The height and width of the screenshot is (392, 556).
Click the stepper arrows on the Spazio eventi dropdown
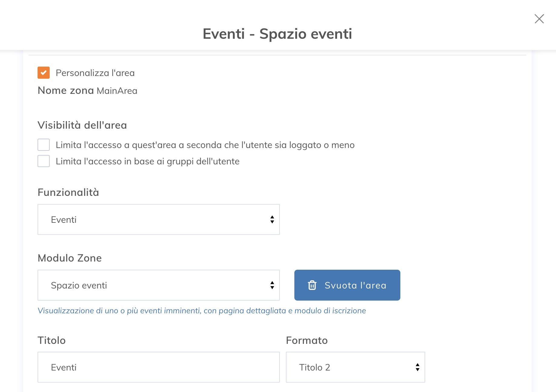tap(272, 285)
